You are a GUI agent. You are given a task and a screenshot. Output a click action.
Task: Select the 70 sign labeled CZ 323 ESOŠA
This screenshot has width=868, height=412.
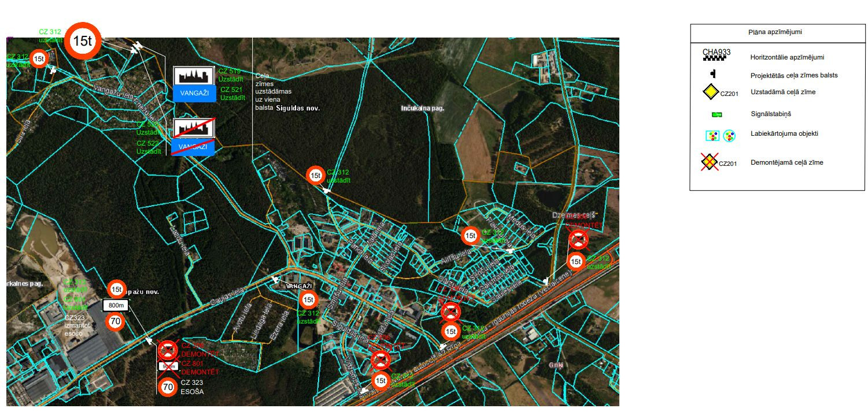click(x=168, y=387)
